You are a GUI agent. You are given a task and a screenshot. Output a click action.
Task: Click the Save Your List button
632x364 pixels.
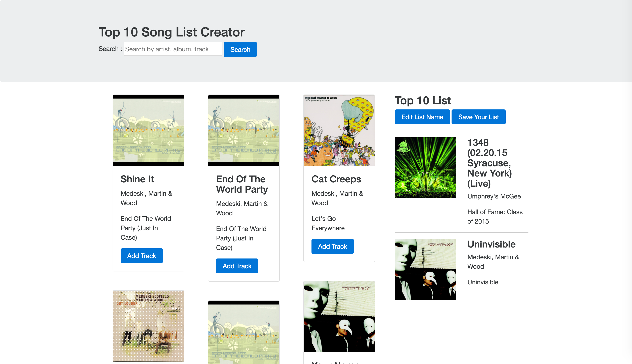tap(478, 117)
